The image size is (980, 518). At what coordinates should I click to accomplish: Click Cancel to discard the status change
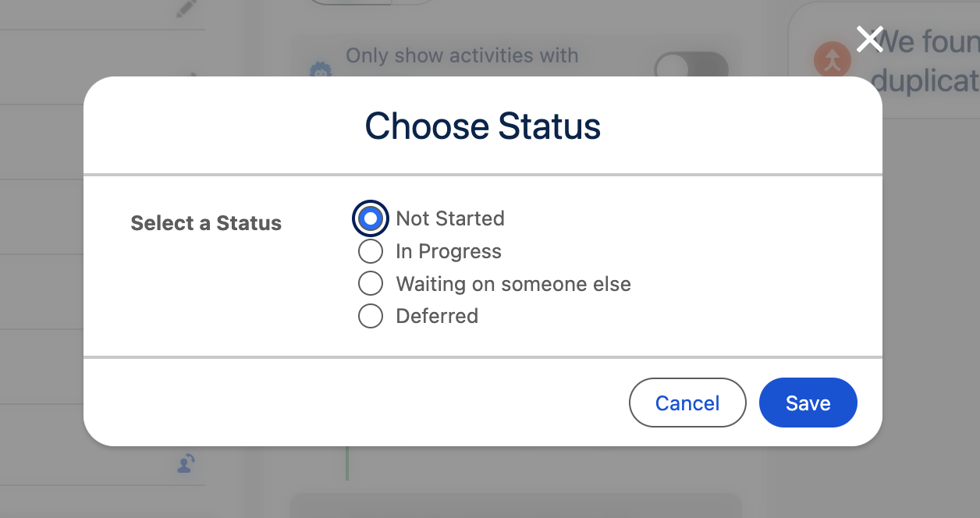coord(687,403)
